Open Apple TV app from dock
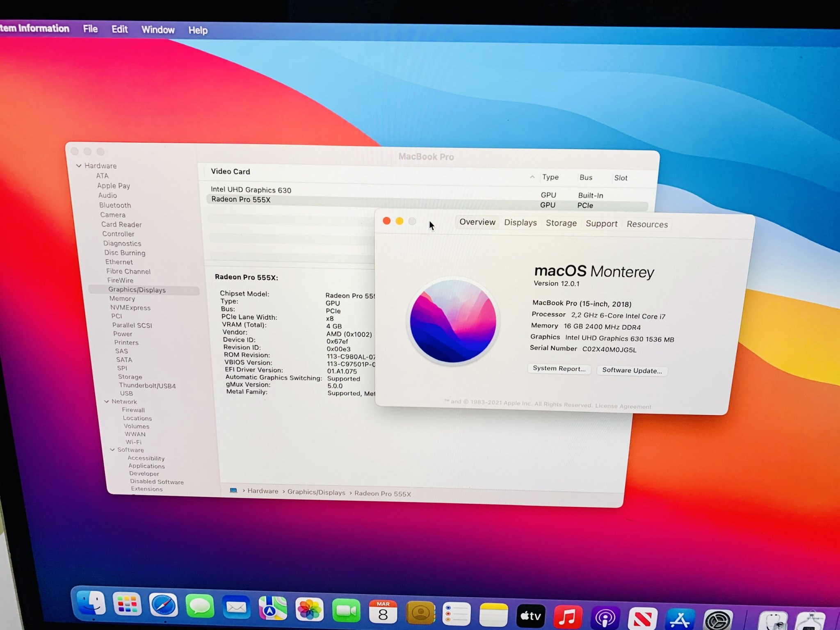 pos(530,616)
